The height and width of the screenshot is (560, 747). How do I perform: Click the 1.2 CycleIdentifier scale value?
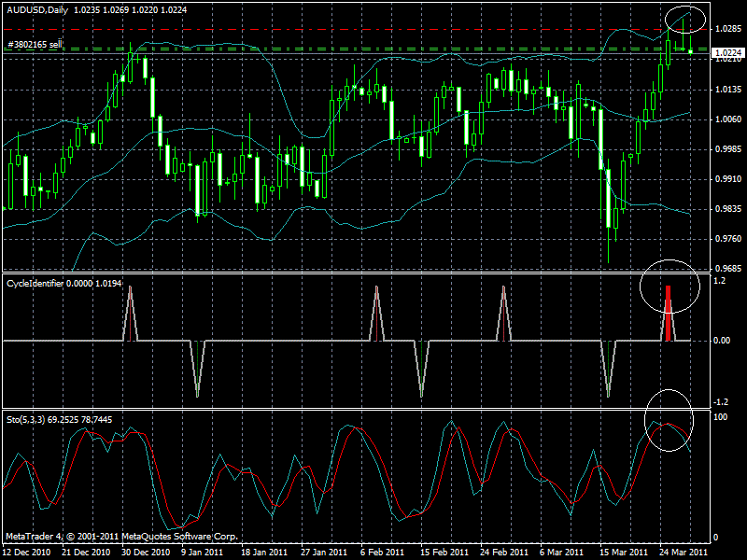pyautogui.click(x=720, y=281)
